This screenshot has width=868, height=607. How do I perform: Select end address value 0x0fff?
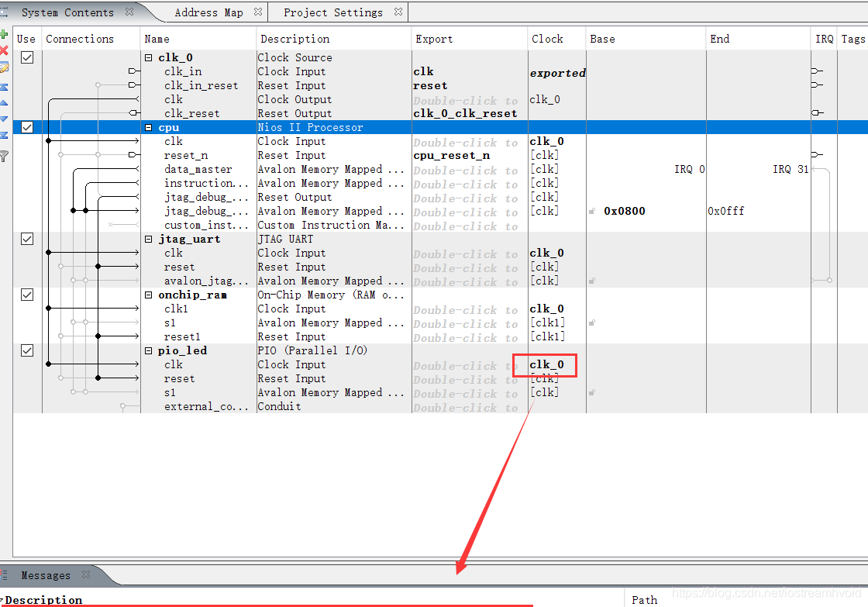[x=725, y=211]
